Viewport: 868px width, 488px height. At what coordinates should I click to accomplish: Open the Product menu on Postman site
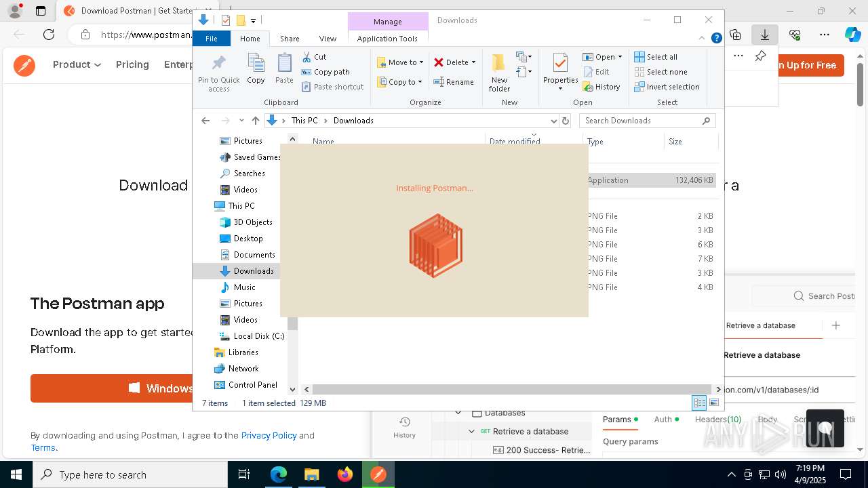click(x=77, y=64)
